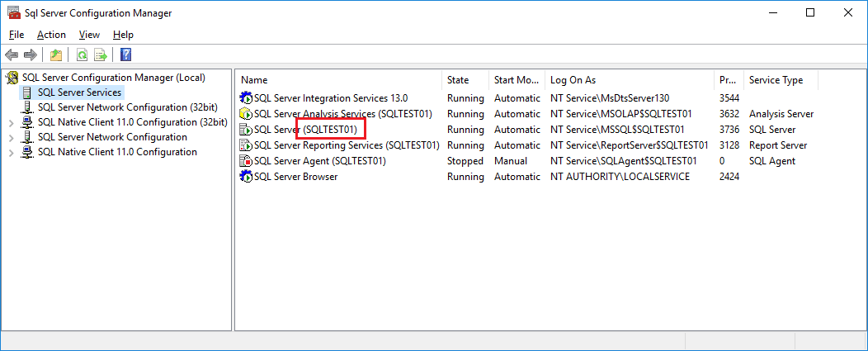Open the View menu
868x351 pixels.
[89, 35]
